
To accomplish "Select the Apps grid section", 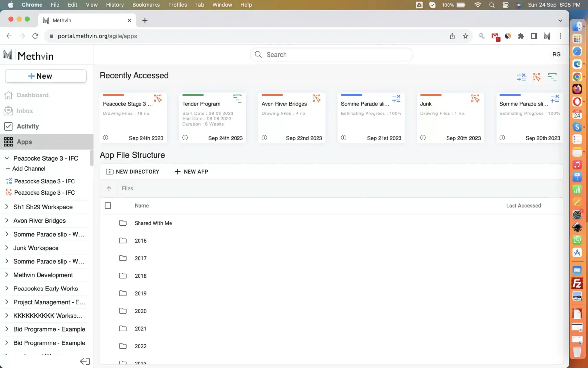I will (x=46, y=142).
